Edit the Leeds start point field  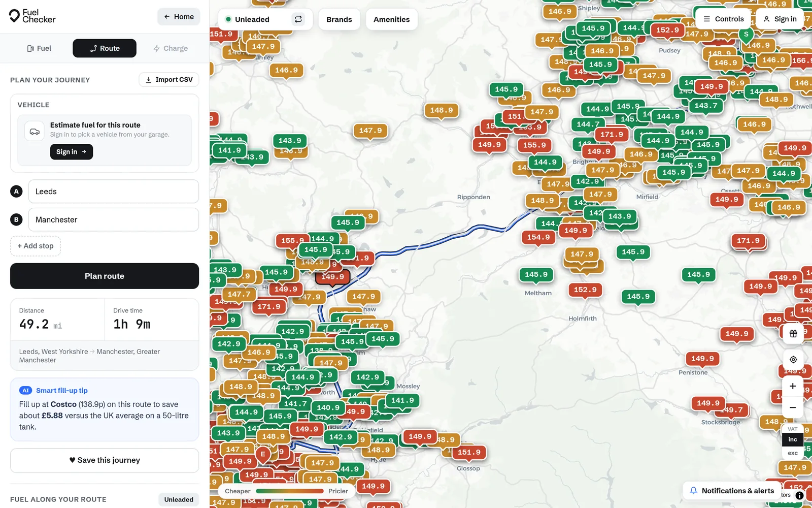click(114, 192)
